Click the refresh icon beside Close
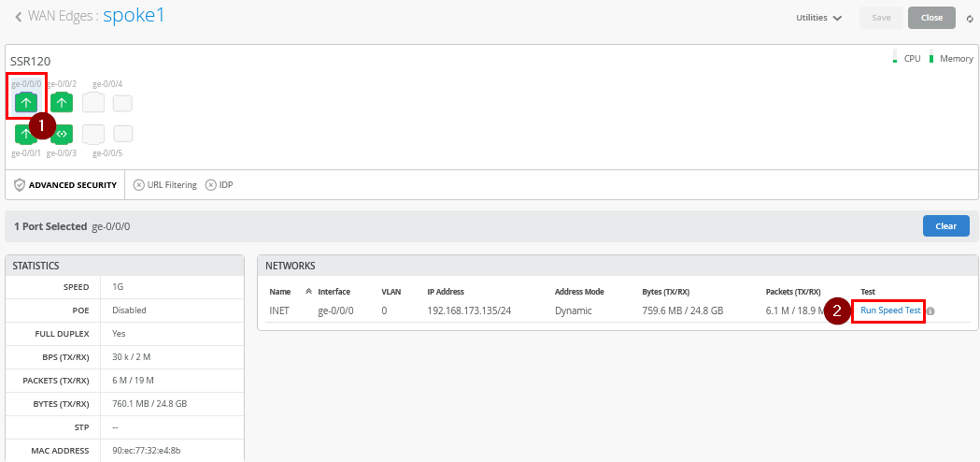This screenshot has height=462, width=980. [970, 18]
